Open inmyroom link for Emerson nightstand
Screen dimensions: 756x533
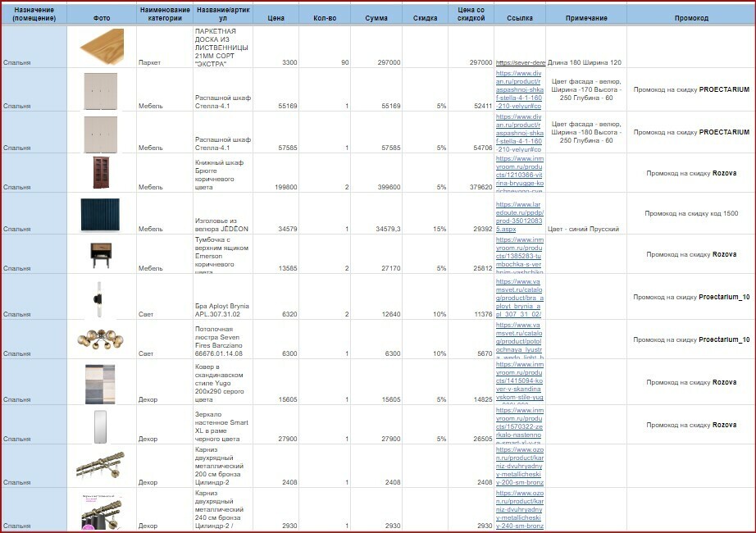point(519,256)
